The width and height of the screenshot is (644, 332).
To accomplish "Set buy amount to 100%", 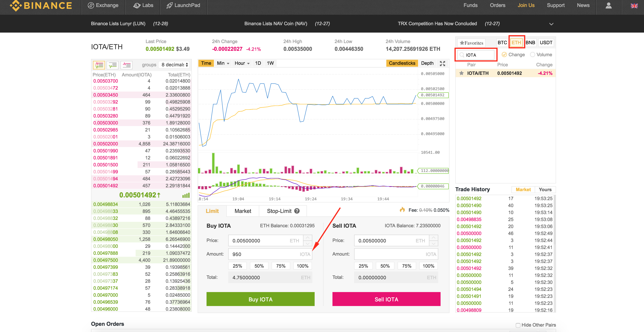I will click(302, 266).
